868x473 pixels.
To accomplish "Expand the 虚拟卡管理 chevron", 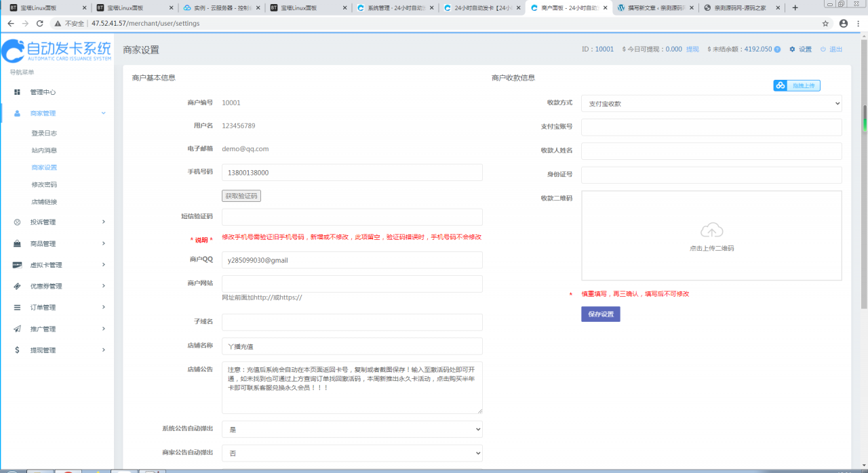I will pyautogui.click(x=103, y=264).
